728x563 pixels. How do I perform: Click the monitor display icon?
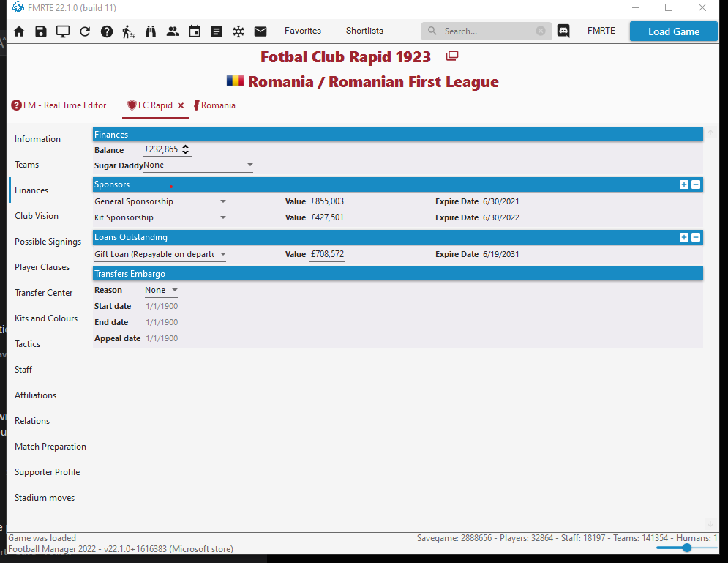[63, 31]
